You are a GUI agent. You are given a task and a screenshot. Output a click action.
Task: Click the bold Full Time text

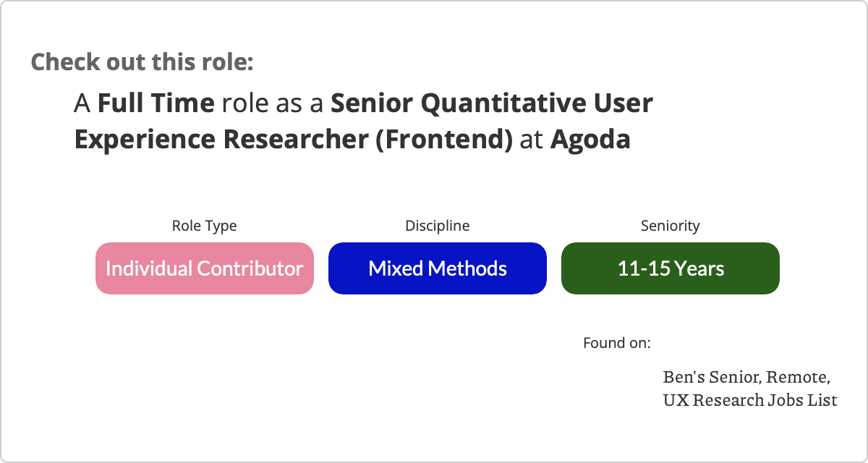click(156, 103)
